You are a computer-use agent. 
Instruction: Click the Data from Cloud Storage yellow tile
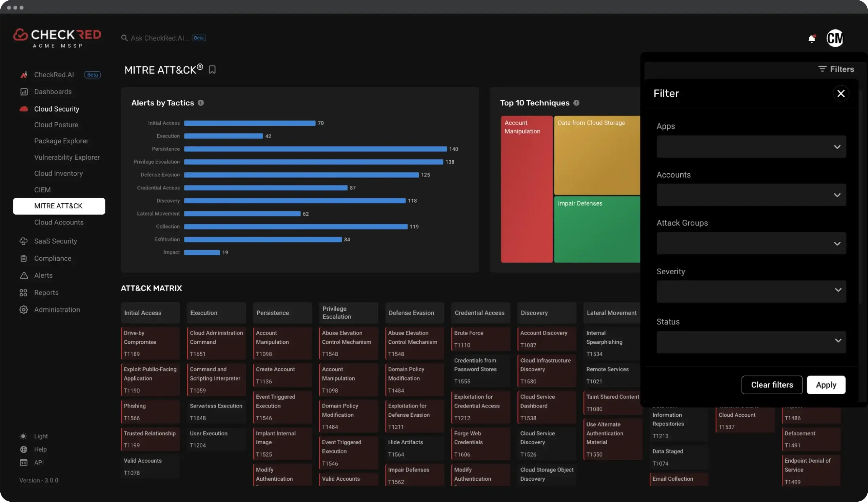coord(597,155)
